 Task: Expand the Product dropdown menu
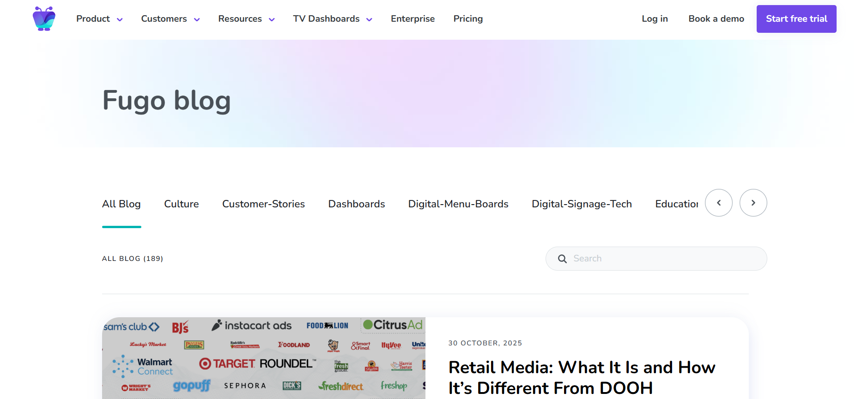99,19
